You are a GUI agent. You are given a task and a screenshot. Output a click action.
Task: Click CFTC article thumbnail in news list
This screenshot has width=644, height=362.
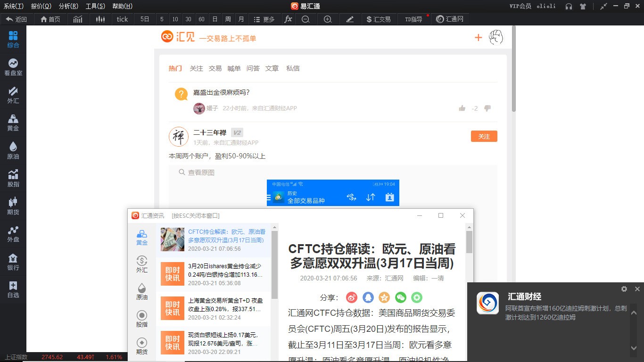173,239
